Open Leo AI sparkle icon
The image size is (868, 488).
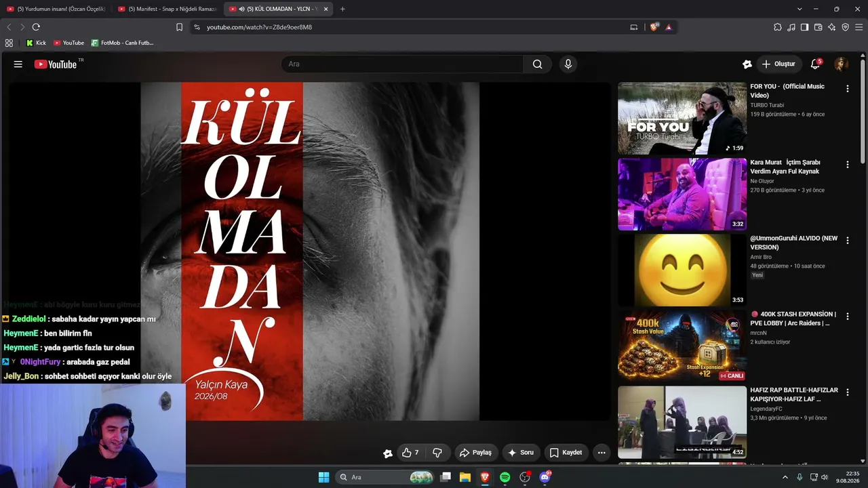pos(831,27)
